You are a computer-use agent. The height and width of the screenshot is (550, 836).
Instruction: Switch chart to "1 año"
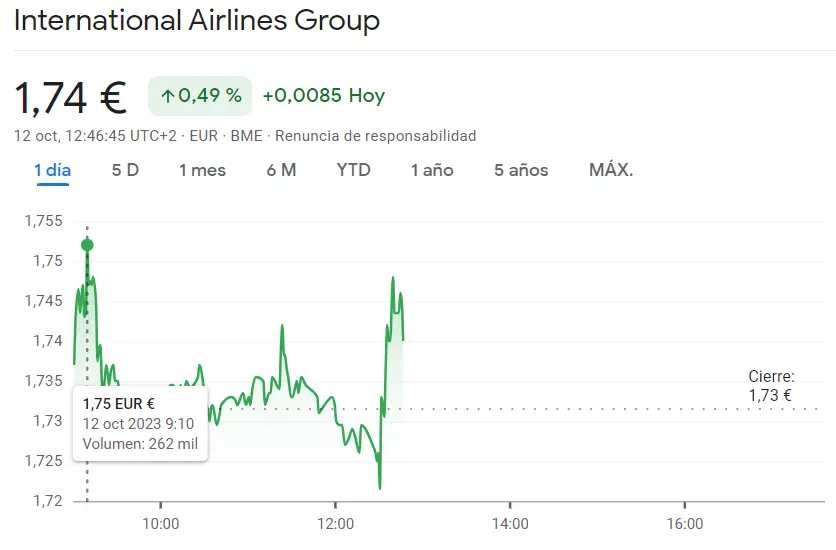pyautogui.click(x=432, y=170)
